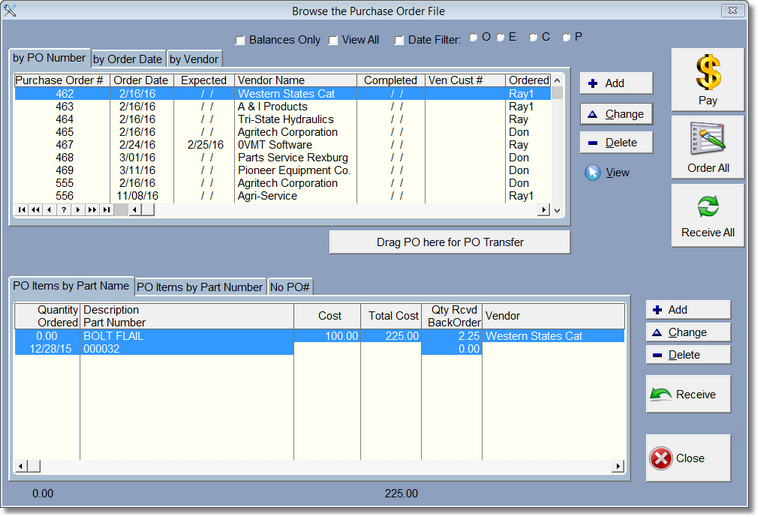Enable the Balances Only checkbox
758x517 pixels.
240,40
